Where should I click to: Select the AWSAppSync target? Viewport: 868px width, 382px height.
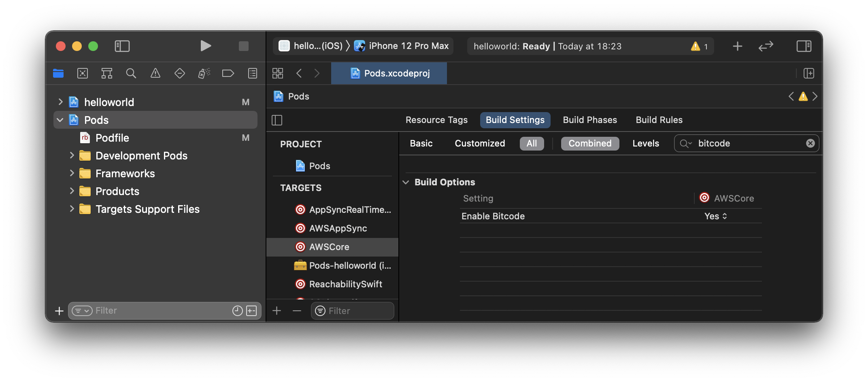click(x=332, y=228)
